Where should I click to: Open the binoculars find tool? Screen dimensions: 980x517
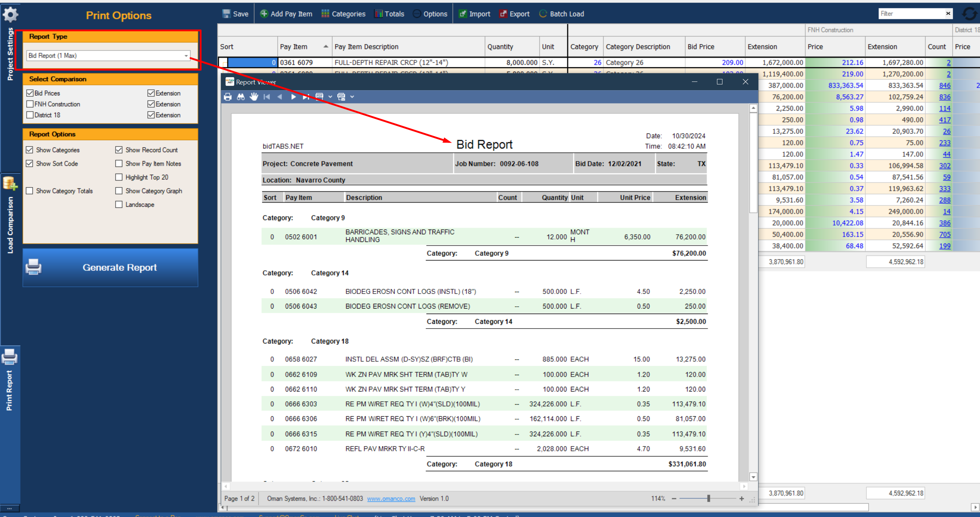(x=240, y=97)
